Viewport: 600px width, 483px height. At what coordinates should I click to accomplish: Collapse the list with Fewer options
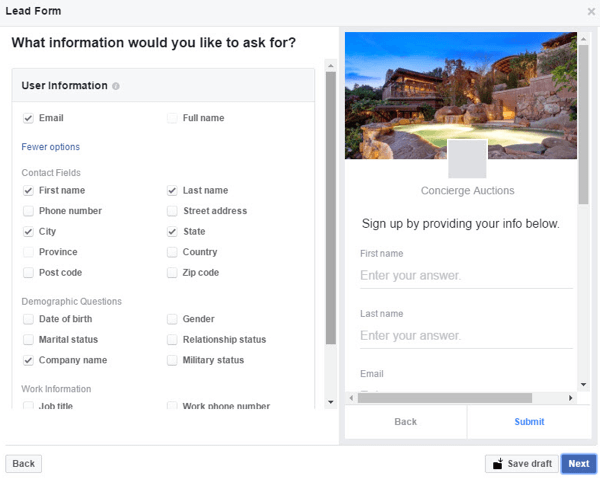click(51, 147)
